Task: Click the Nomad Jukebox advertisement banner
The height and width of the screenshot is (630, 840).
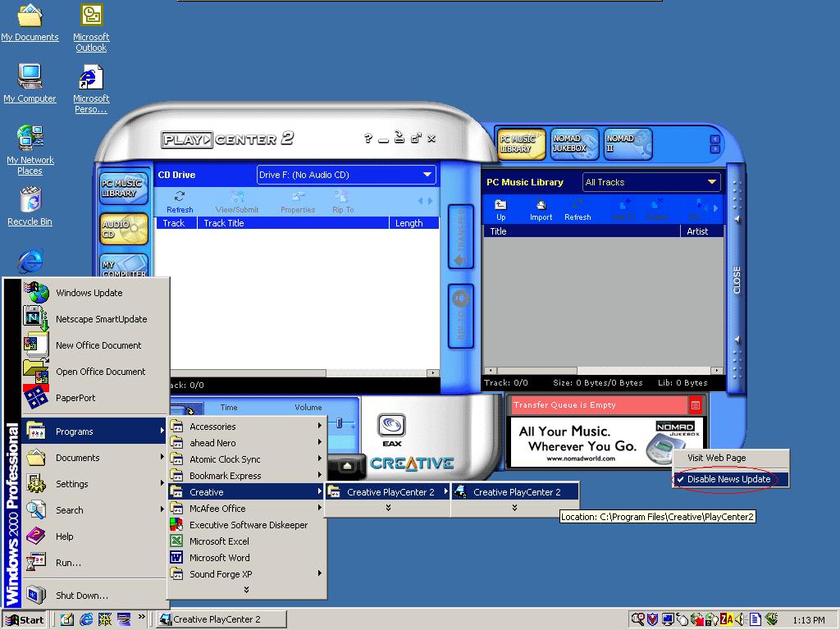Action: (606, 442)
